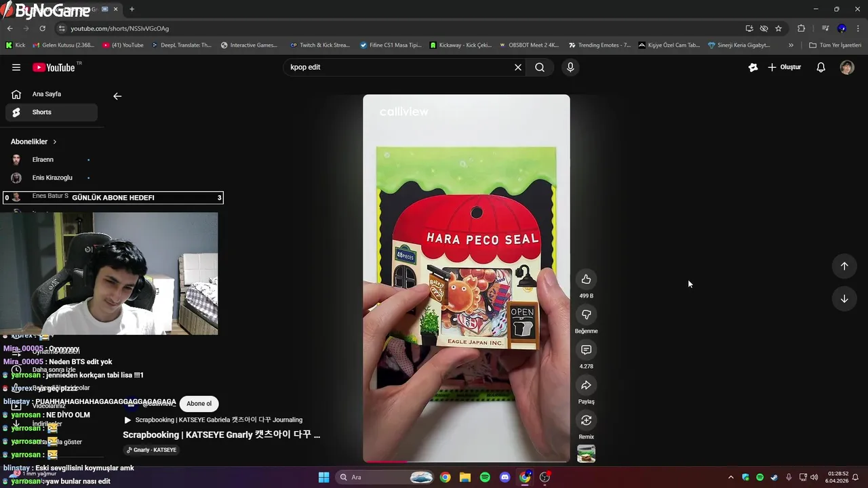The width and height of the screenshot is (868, 488).
Task: Open the Oluştur create button
Action: pos(785,67)
